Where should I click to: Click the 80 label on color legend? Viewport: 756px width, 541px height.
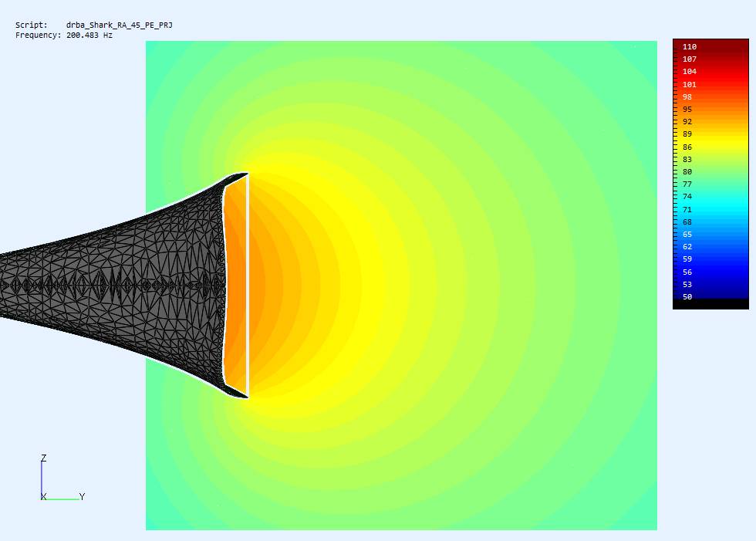point(687,171)
